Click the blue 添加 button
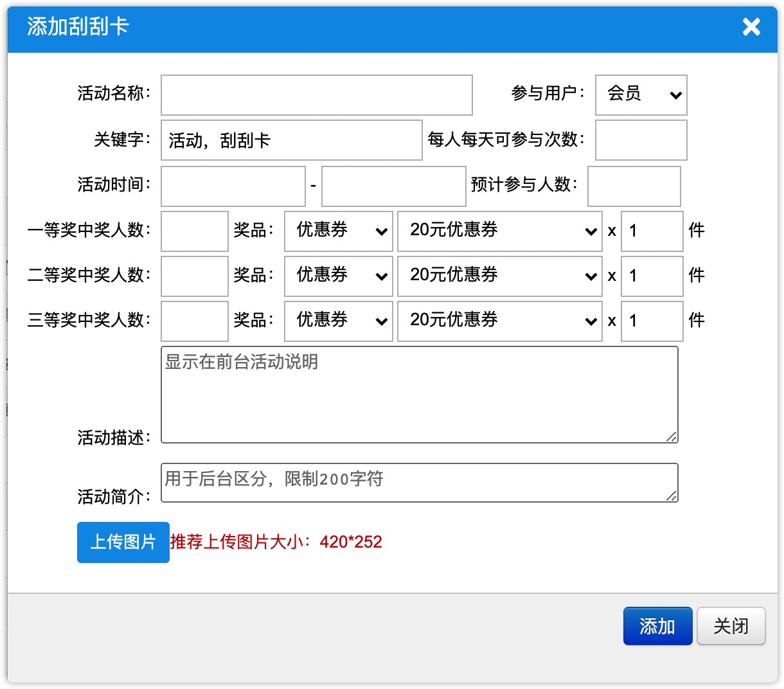 (657, 626)
